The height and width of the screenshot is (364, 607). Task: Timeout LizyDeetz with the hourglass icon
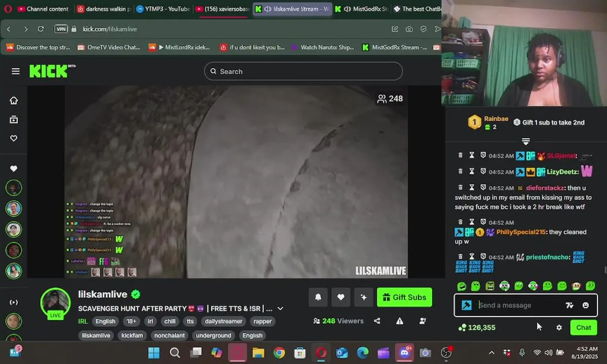(472, 172)
